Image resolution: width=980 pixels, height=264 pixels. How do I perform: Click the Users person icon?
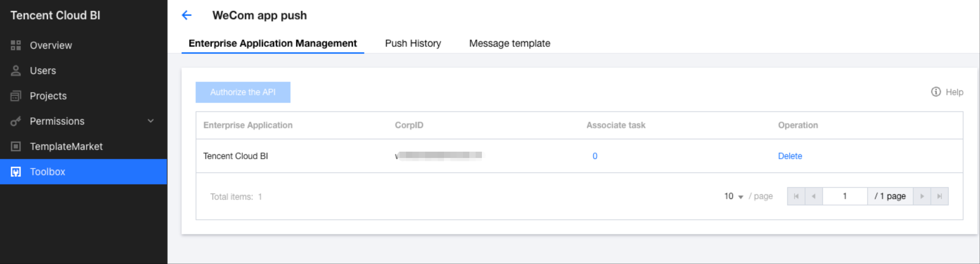tap(15, 71)
